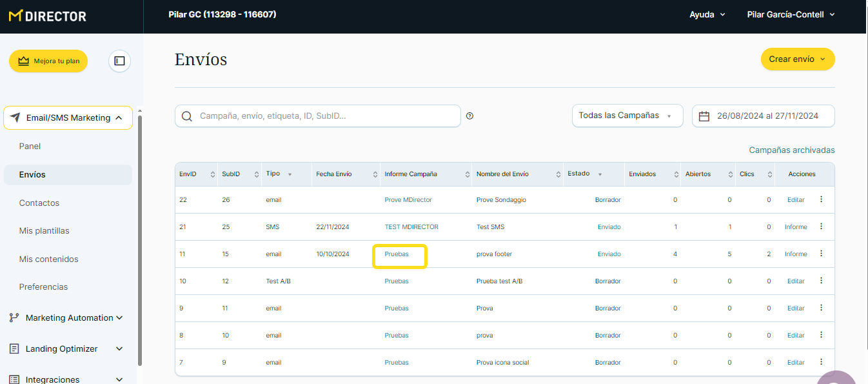Open the three-dot menu for Prova icona social
The width and height of the screenshot is (868, 384).
[821, 362]
